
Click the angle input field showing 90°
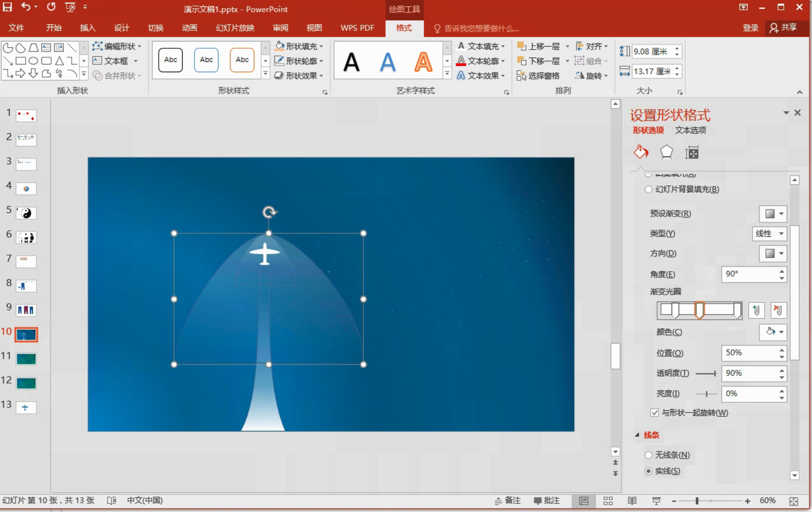click(749, 274)
